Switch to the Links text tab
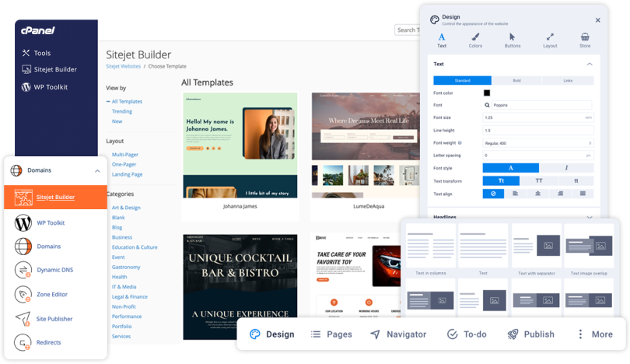The height and width of the screenshot is (364, 630). coord(567,80)
